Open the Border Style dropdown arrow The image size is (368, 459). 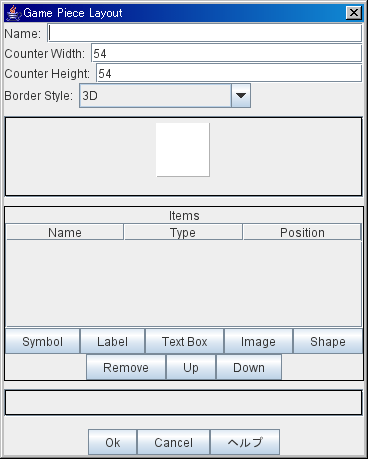point(241,96)
